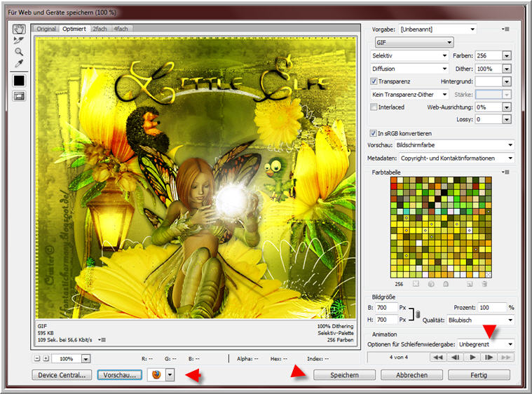The width and height of the screenshot is (532, 394).
Task: Open the Farbtabelle panel flyout menu
Action: pos(505,172)
